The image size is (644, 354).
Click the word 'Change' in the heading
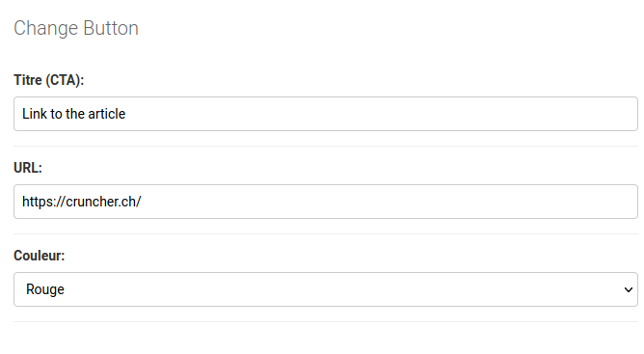[46, 29]
